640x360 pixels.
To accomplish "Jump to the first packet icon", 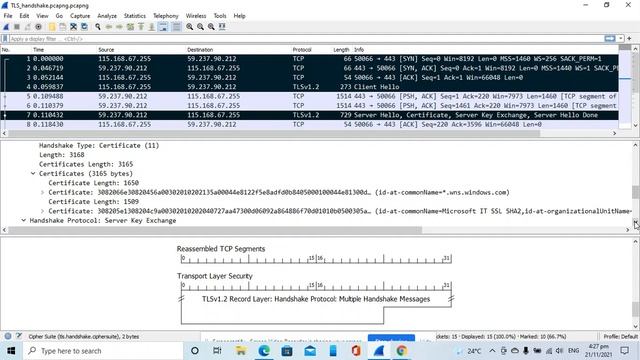I will pos(141,27).
